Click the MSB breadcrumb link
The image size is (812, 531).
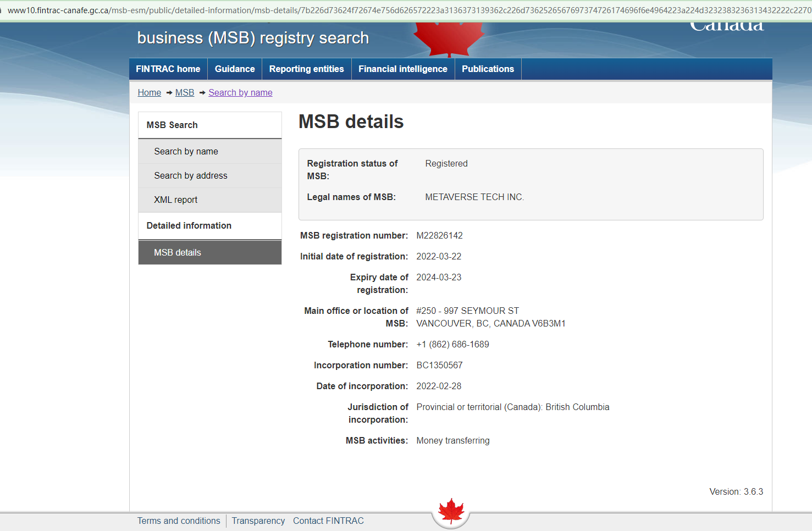click(185, 93)
